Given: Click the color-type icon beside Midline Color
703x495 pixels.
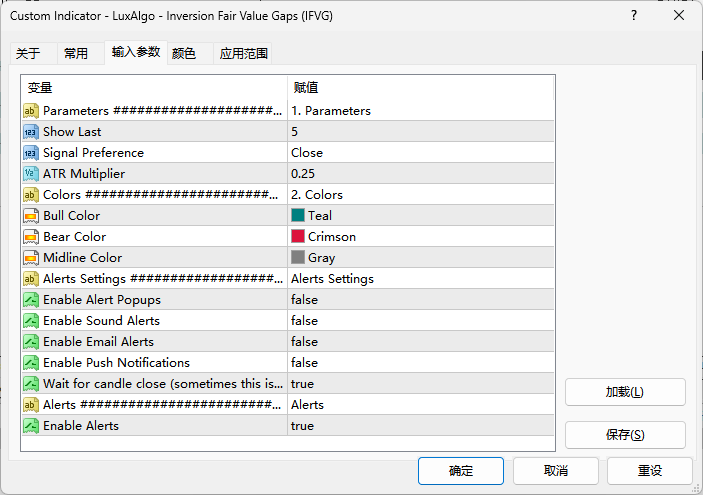Looking at the screenshot, I should [x=30, y=258].
